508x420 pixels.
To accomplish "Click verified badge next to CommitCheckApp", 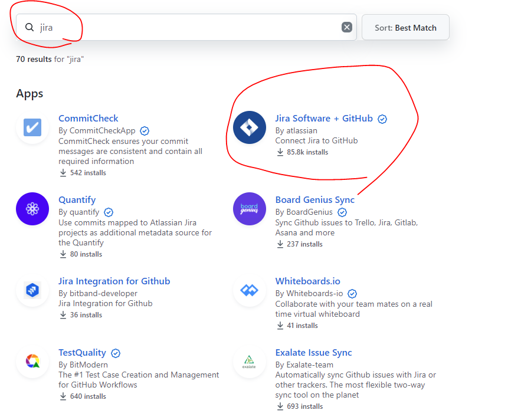I will (x=145, y=131).
